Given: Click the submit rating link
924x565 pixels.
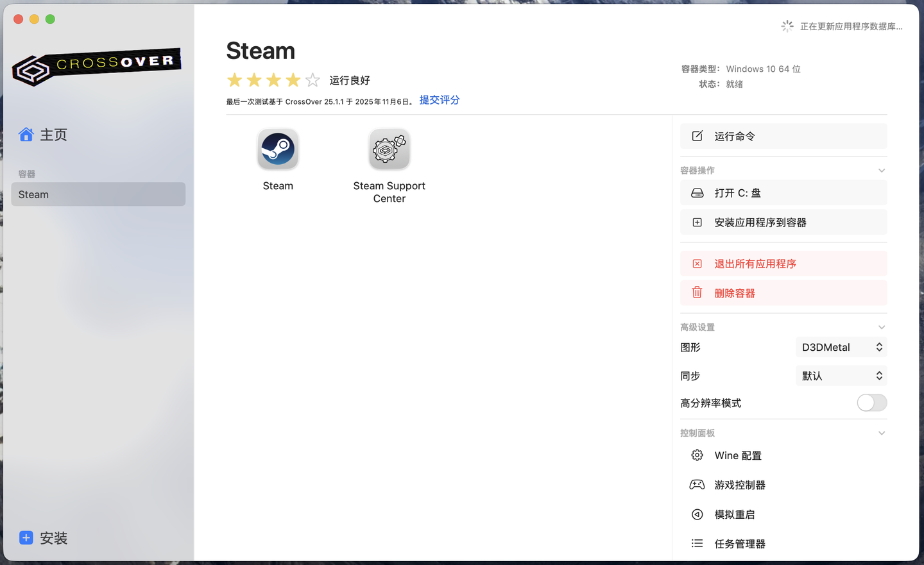Looking at the screenshot, I should pyautogui.click(x=440, y=100).
